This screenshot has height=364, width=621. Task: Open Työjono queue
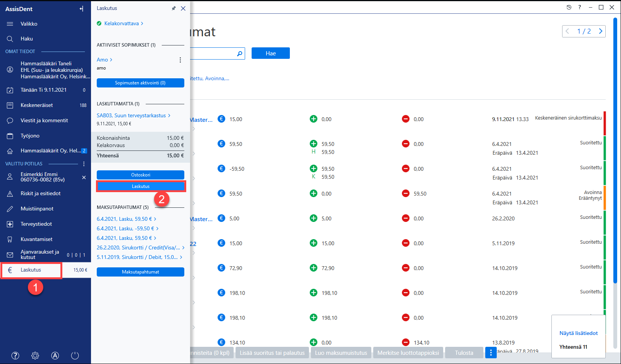(46, 136)
